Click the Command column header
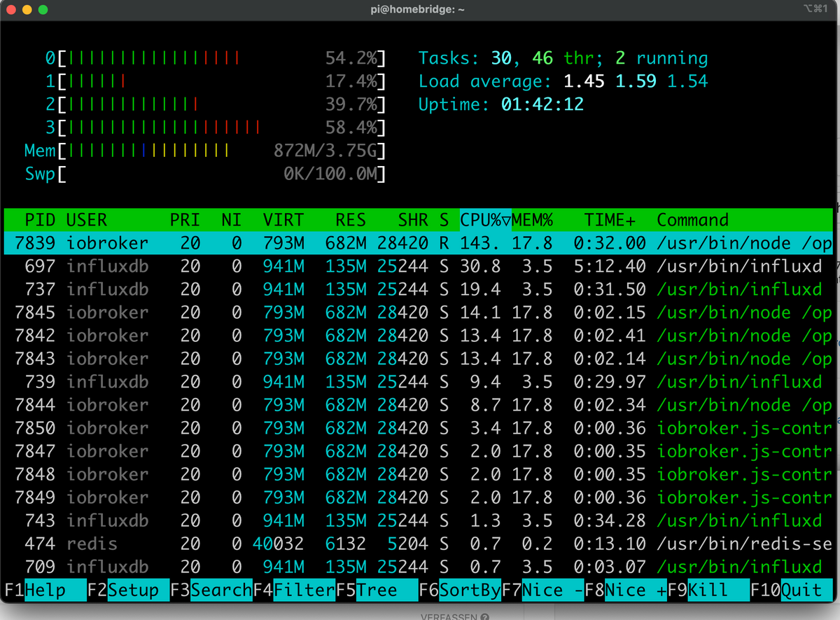This screenshot has height=620, width=840. point(693,220)
